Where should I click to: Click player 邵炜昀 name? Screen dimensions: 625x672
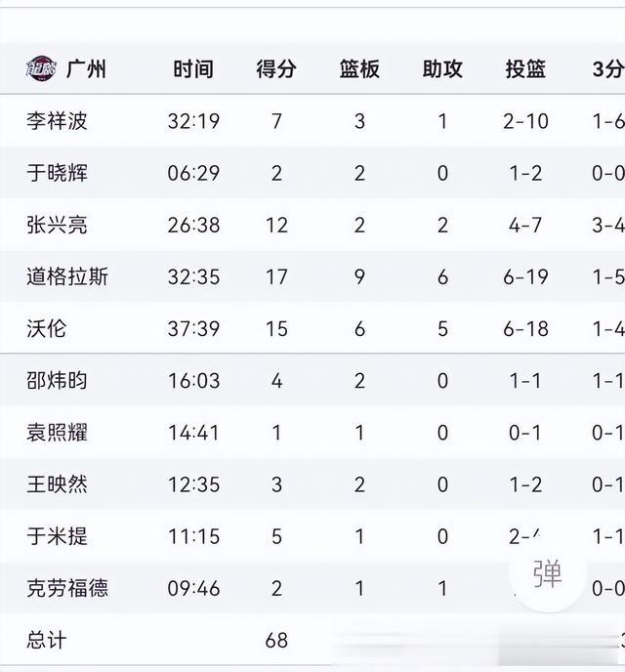coord(57,381)
